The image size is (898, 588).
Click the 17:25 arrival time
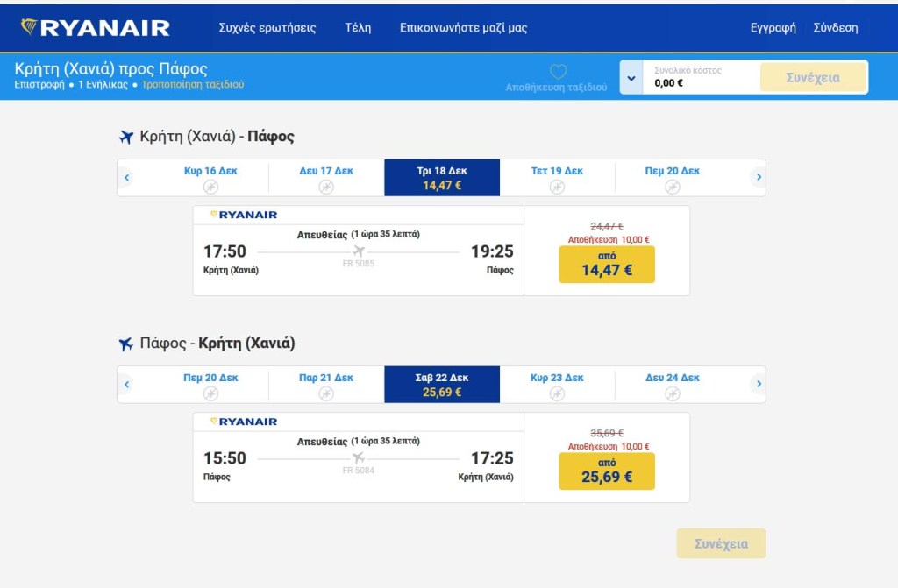coord(492,458)
